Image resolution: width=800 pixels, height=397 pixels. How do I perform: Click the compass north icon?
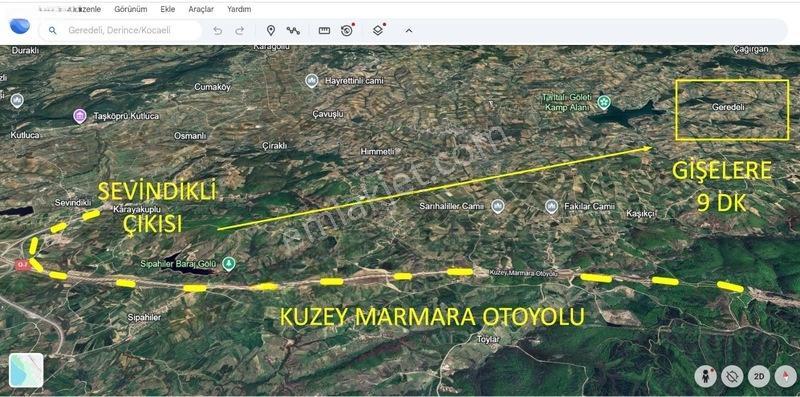click(785, 377)
